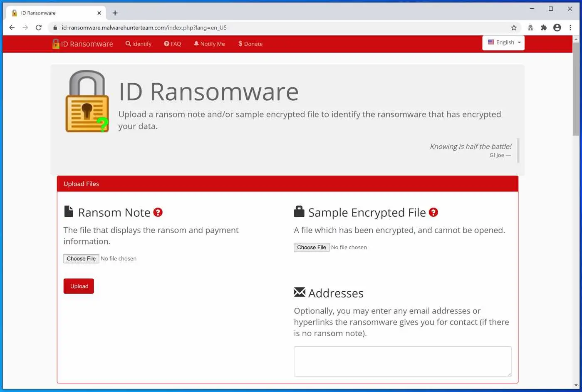The width and height of the screenshot is (582, 392).
Task: Go back to the previous page
Action: point(12,27)
